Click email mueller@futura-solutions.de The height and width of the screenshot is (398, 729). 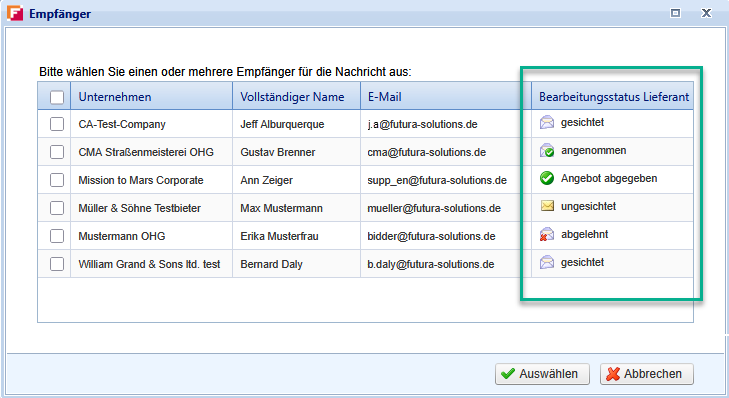tap(434, 208)
